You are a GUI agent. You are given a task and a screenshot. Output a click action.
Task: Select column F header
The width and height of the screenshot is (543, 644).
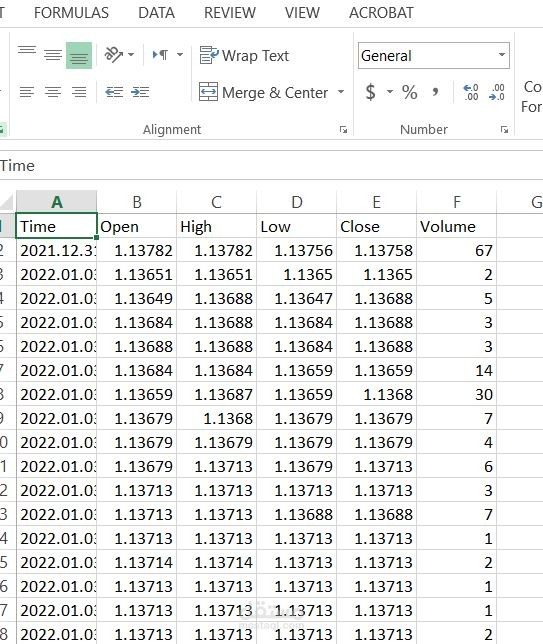tap(456, 202)
